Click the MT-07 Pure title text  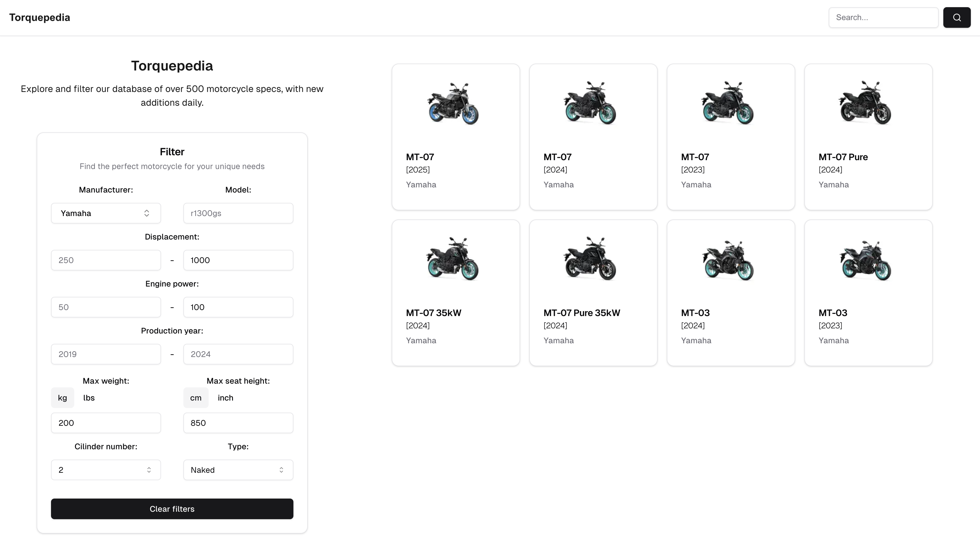pyautogui.click(x=843, y=157)
